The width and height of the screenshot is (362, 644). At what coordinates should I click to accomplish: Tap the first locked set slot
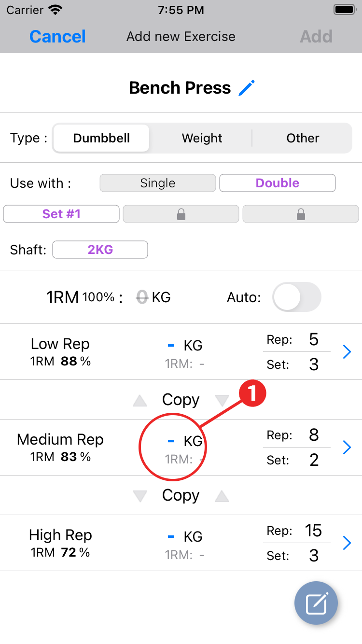(181, 214)
